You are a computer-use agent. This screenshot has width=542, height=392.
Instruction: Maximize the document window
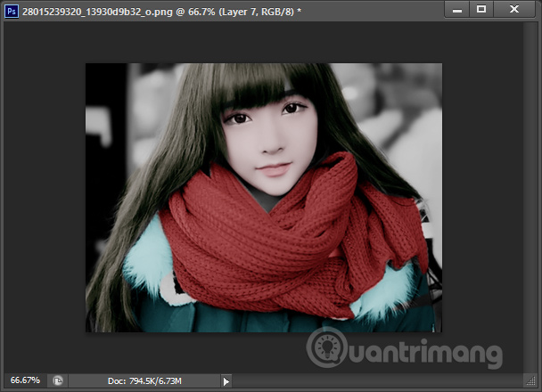(481, 9)
